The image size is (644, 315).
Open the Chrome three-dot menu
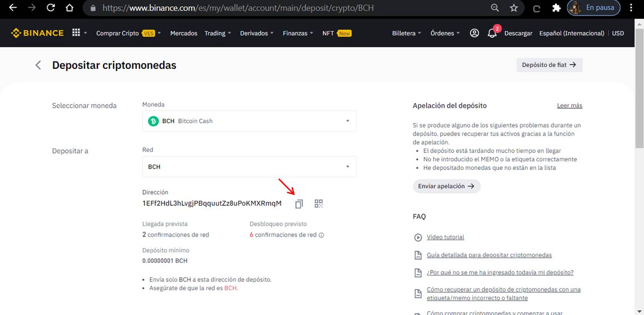[631, 8]
